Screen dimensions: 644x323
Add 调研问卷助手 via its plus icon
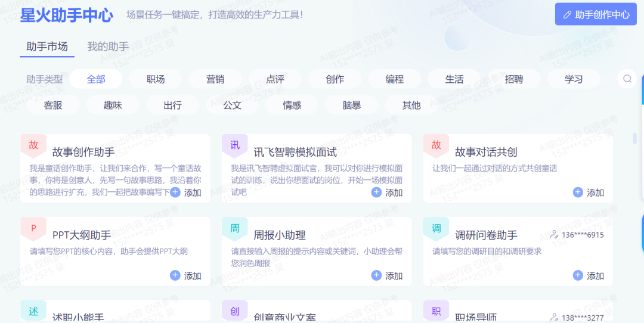click(578, 275)
